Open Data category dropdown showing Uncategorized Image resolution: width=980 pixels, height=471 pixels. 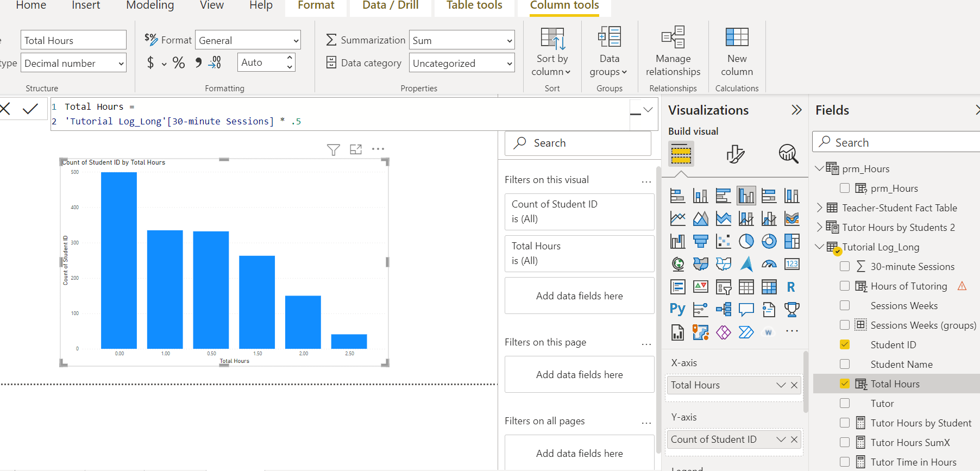click(462, 63)
